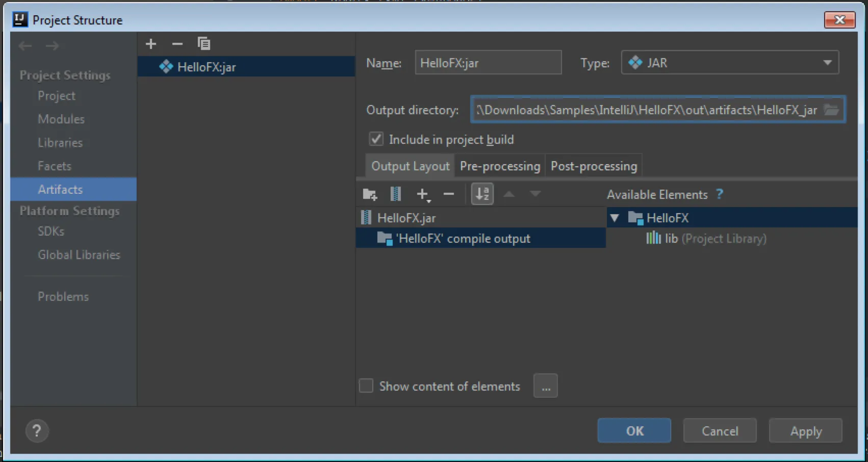Click the Cancel button
Image resolution: width=868 pixels, height=462 pixels.
pos(720,431)
